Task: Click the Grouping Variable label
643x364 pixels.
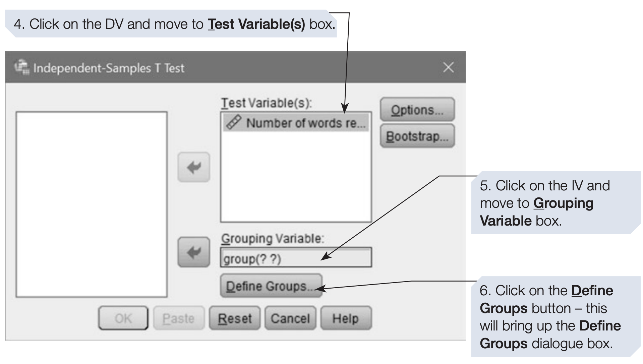Action: pos(272,239)
